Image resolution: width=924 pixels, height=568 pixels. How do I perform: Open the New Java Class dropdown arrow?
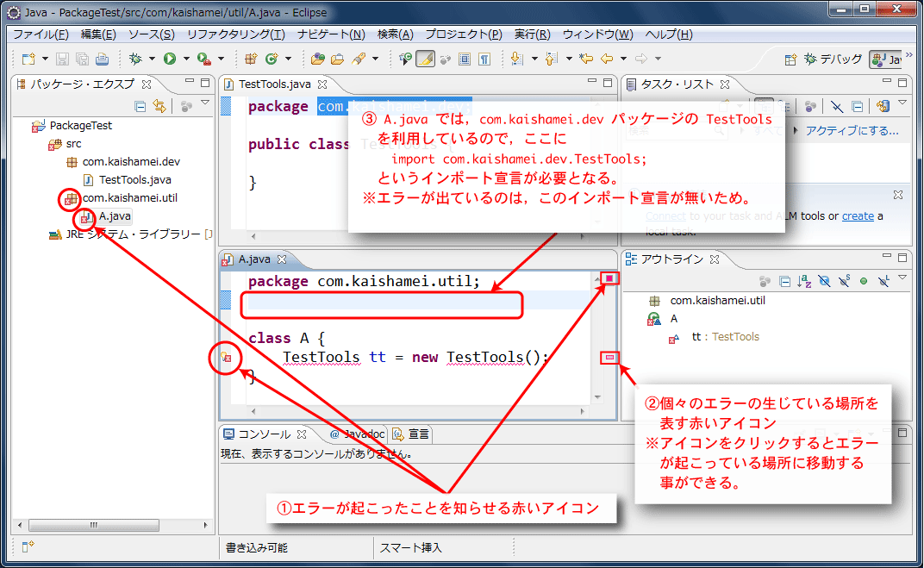click(x=288, y=59)
